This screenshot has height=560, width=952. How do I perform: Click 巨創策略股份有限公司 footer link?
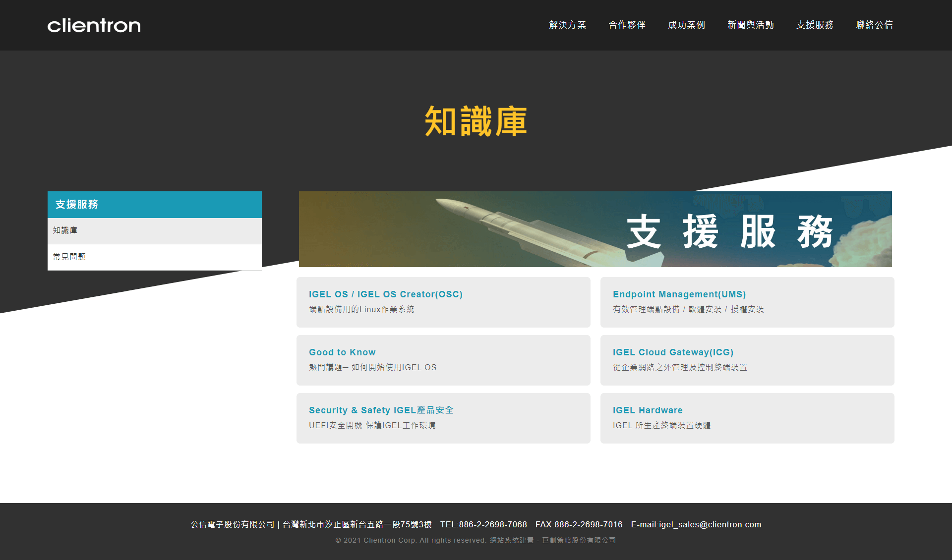coord(579,540)
